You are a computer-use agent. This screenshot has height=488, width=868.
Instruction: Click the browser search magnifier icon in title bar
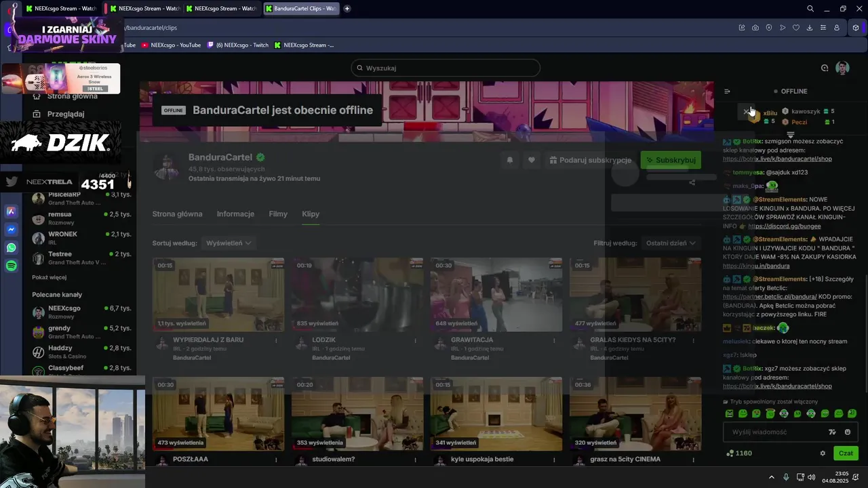(810, 9)
